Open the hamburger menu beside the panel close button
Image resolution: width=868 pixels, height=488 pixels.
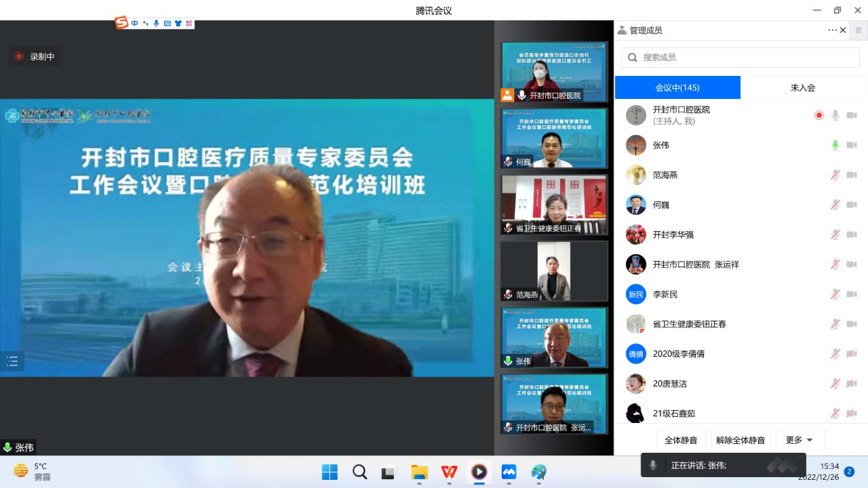[859, 30]
